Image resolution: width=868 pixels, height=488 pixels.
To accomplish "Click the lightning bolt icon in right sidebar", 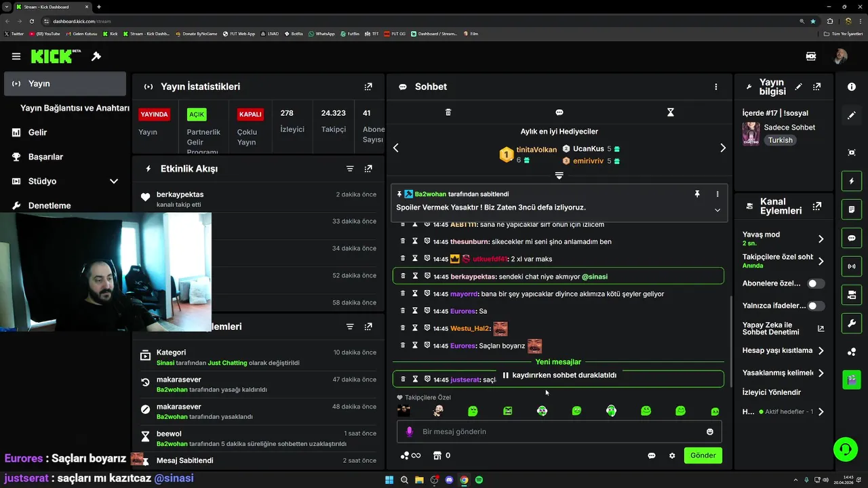I will pos(852,182).
